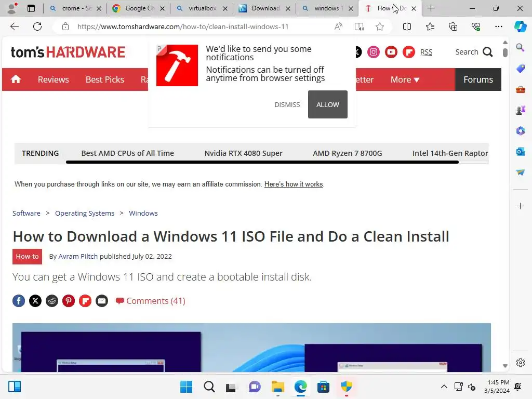Open sidebar settings gear icon
Viewport: 532px width, 399px height.
(520, 363)
